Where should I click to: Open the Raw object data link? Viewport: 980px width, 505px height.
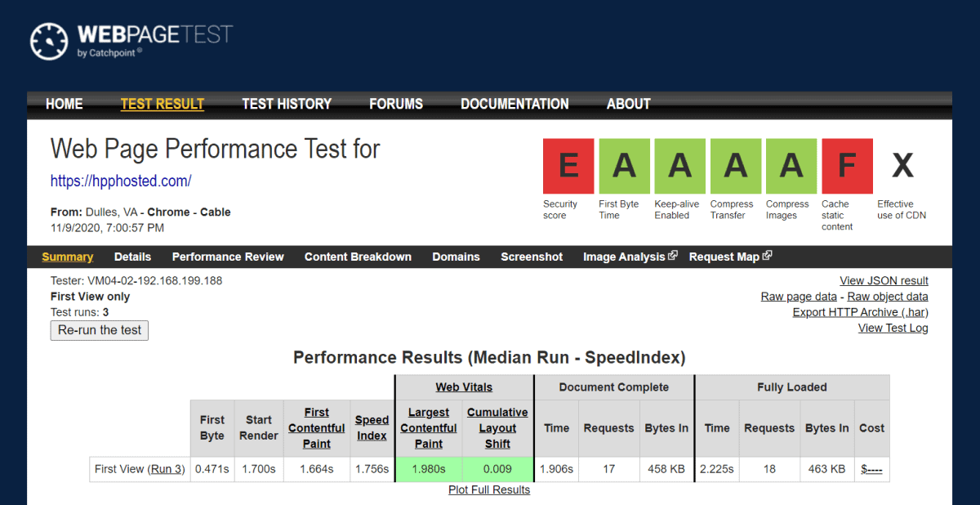click(x=888, y=297)
